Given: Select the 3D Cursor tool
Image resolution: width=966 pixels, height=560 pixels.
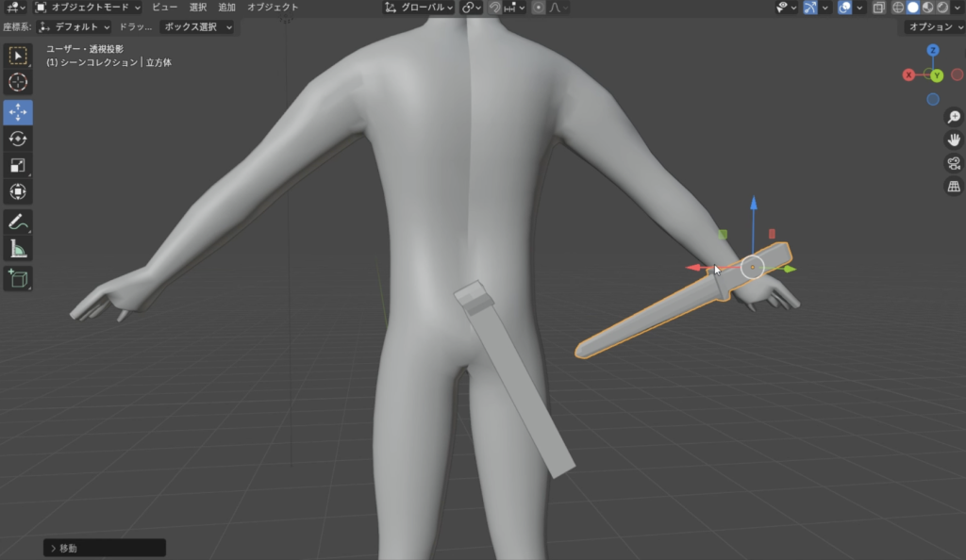Looking at the screenshot, I should pos(18,82).
